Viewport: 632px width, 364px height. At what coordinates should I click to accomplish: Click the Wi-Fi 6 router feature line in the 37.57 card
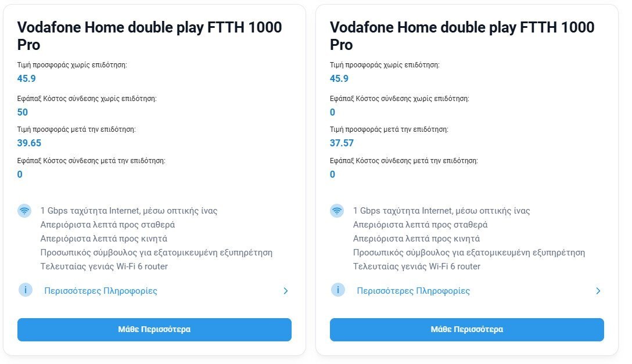(x=416, y=266)
